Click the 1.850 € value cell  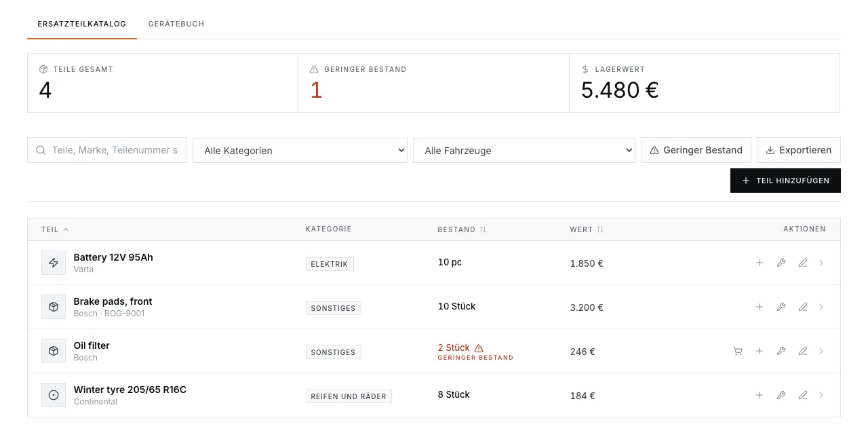point(587,263)
